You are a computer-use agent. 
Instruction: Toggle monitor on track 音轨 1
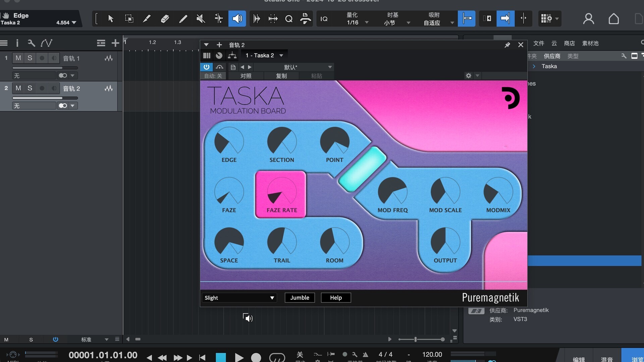click(54, 58)
